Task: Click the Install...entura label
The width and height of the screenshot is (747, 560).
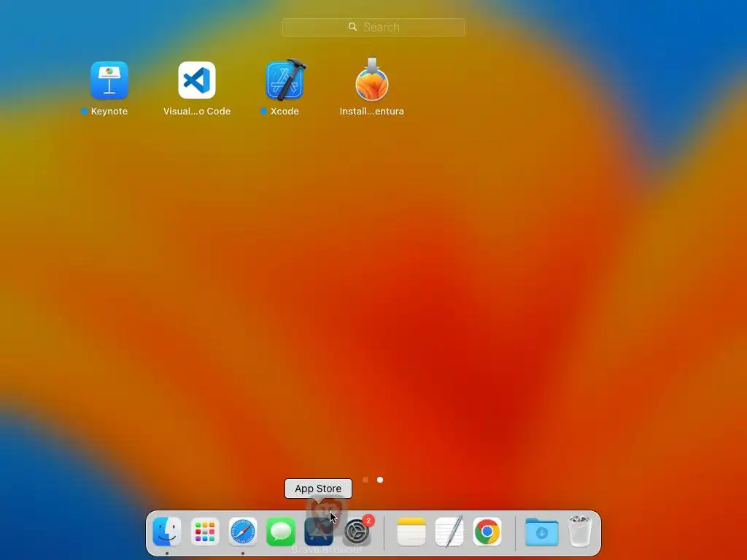Action: (x=371, y=111)
